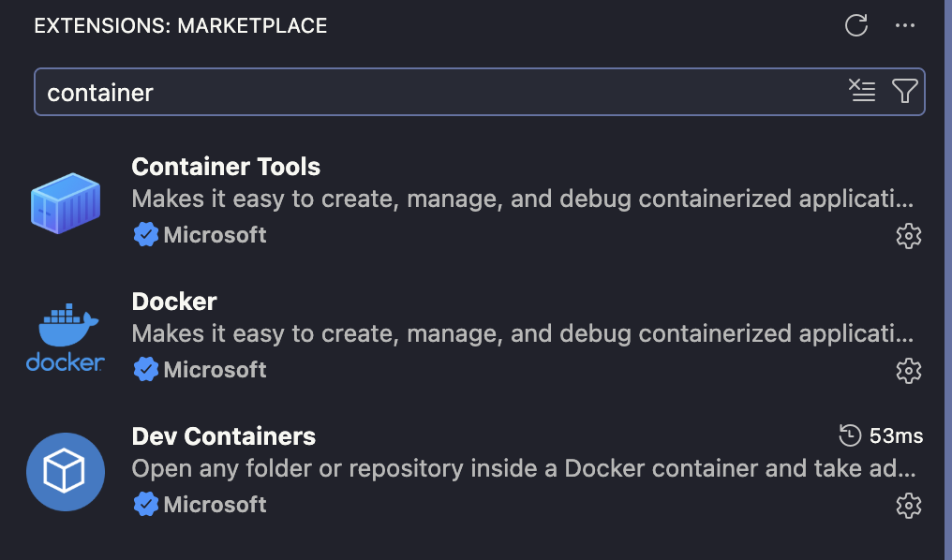Select the Container Tools shipping container icon
The width and height of the screenshot is (952, 560).
(66, 202)
